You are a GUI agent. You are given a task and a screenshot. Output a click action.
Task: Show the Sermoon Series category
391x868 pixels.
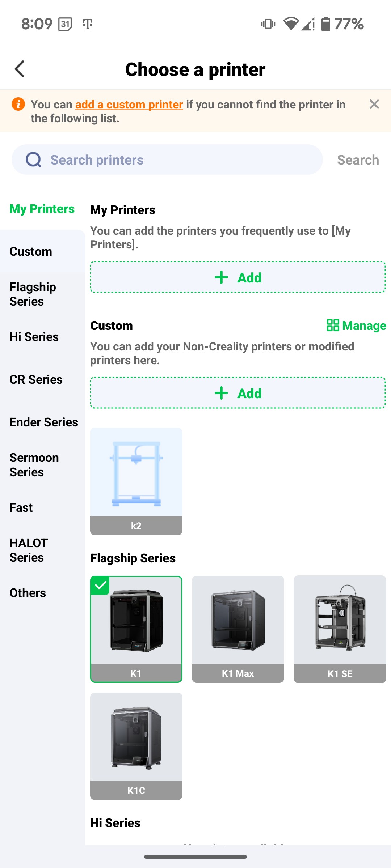34,465
